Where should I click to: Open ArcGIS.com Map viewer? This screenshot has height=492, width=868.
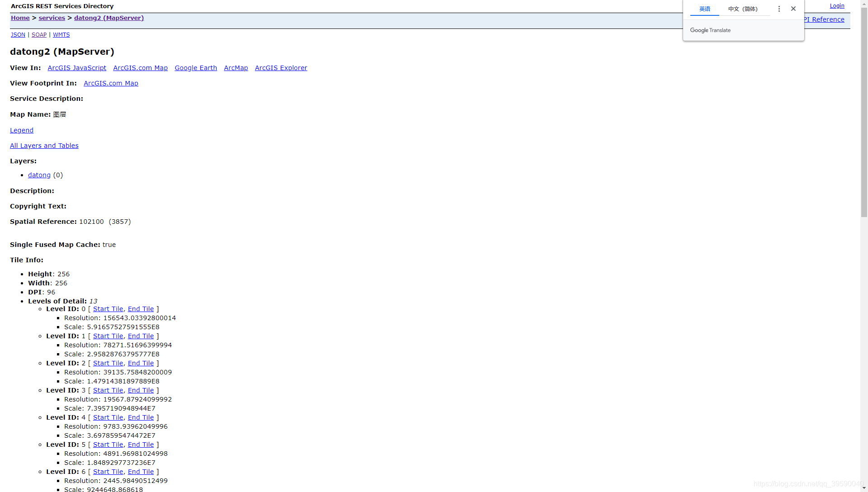[140, 67]
